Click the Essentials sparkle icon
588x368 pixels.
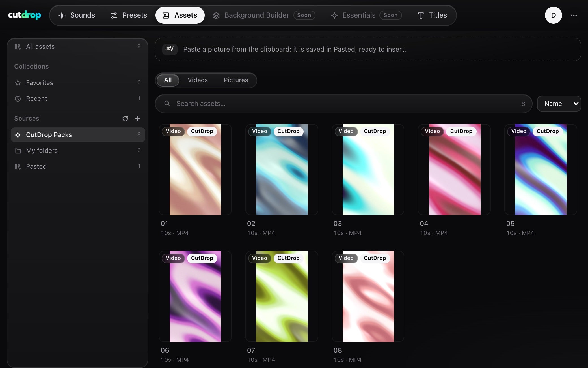coord(334,16)
